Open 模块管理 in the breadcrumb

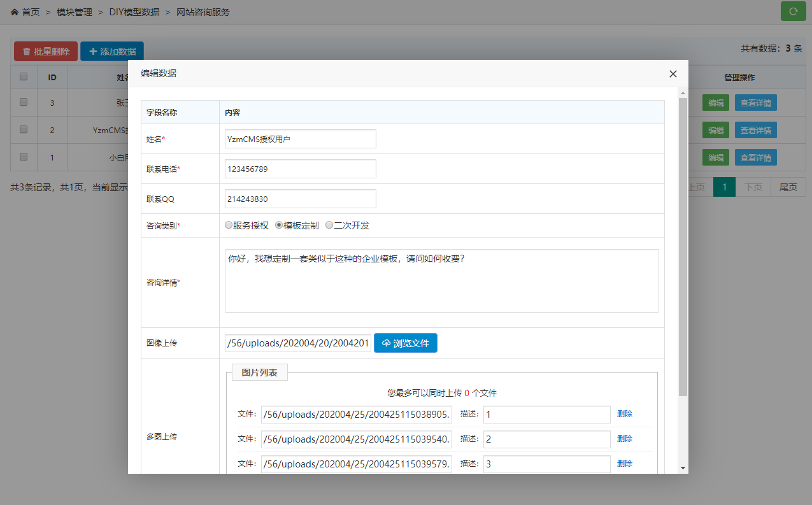point(75,12)
